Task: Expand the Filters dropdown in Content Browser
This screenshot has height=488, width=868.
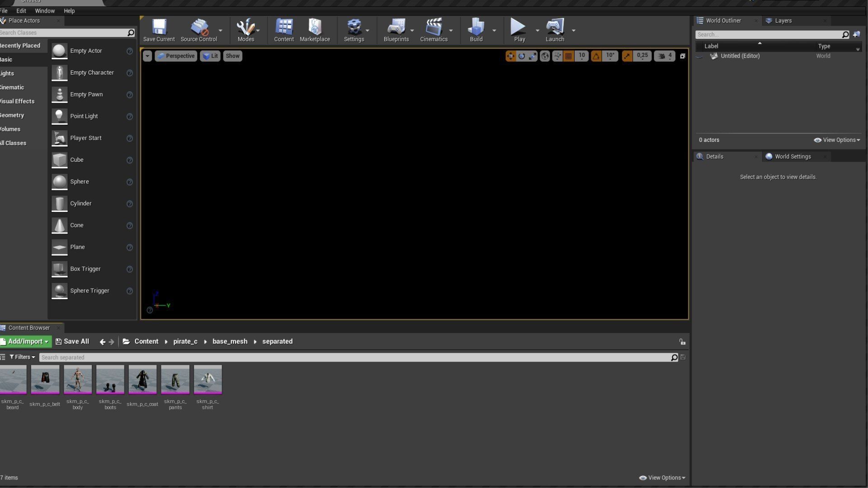Action: [22, 357]
